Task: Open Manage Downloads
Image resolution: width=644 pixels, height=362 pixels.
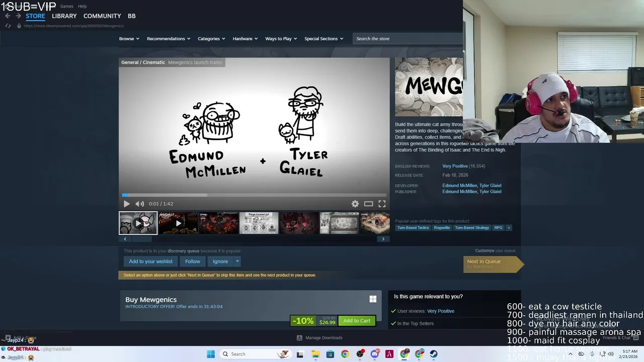Action: [x=319, y=338]
